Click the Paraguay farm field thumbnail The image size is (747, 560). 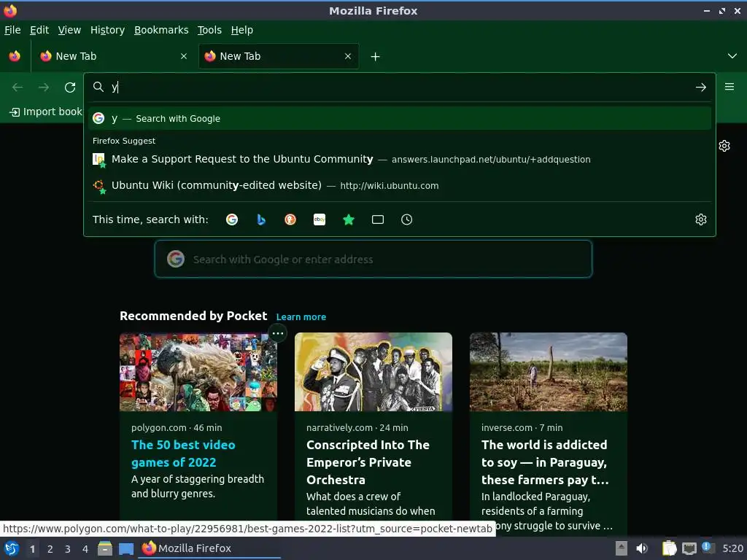549,372
